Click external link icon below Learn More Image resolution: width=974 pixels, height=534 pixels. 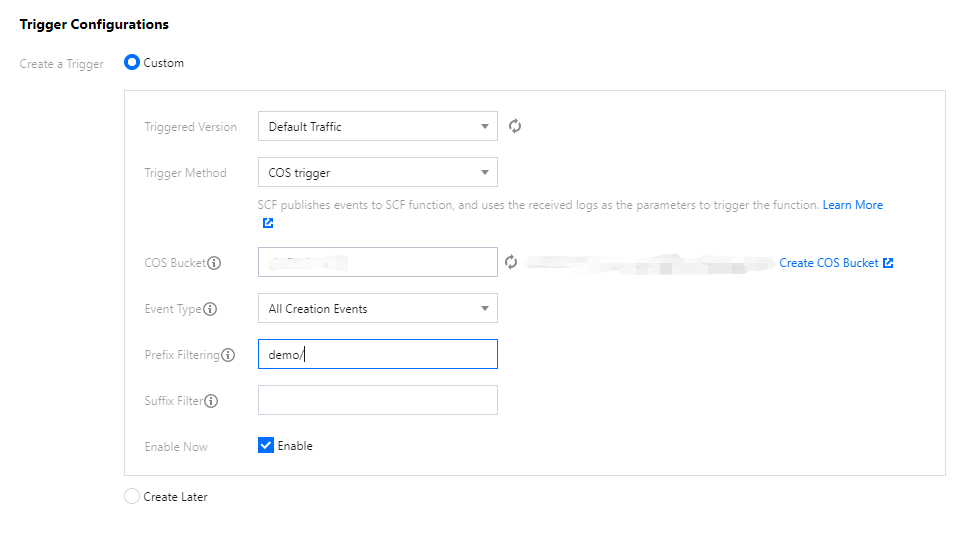coord(267,223)
